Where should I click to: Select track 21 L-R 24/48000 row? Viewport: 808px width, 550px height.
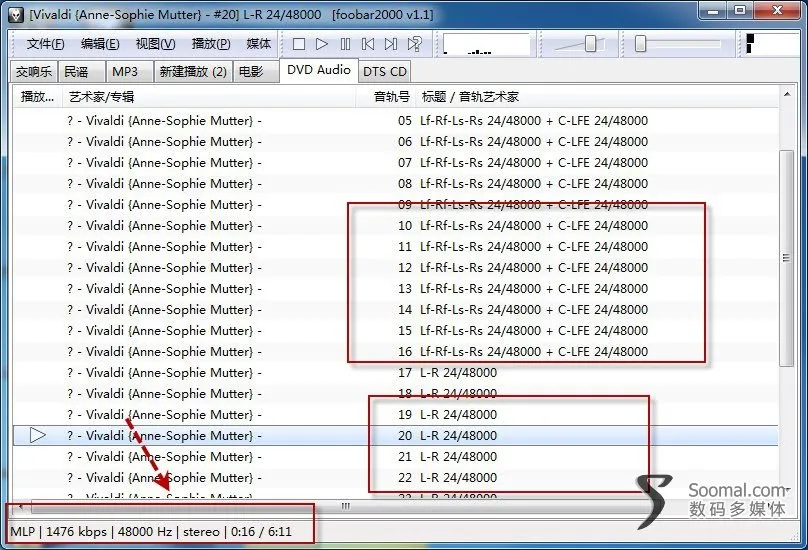(396, 457)
